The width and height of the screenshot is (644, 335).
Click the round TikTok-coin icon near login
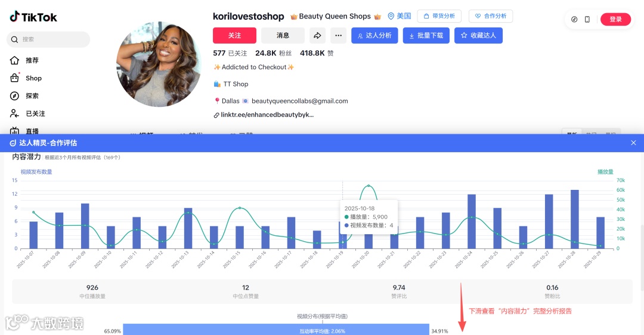point(574,19)
